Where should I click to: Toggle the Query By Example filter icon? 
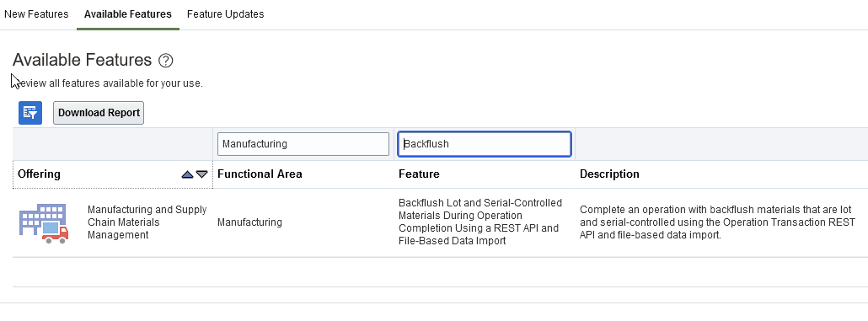[30, 113]
